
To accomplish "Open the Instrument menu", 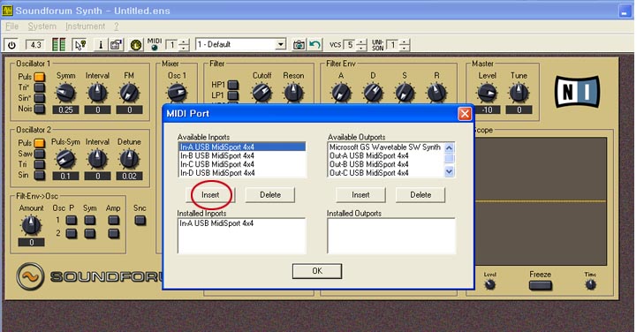I will pyautogui.click(x=85, y=26).
